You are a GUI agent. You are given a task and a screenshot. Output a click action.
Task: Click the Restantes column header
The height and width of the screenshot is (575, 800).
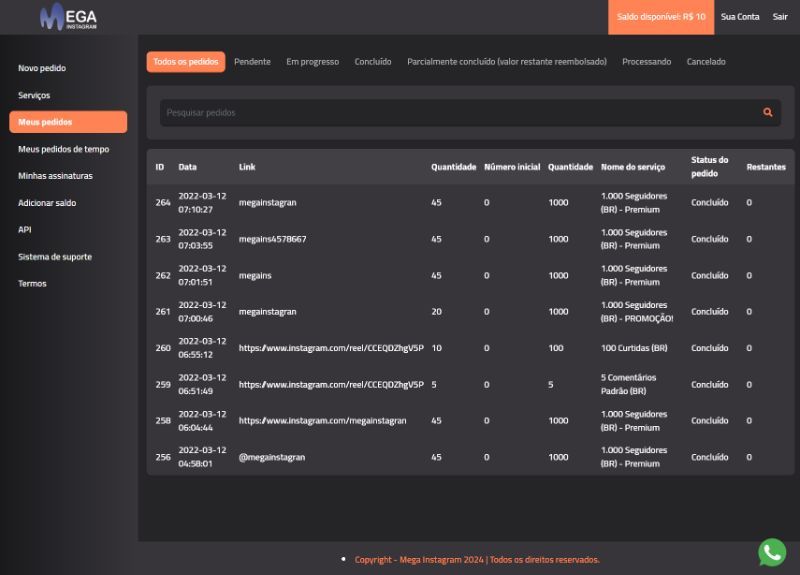tap(766, 167)
